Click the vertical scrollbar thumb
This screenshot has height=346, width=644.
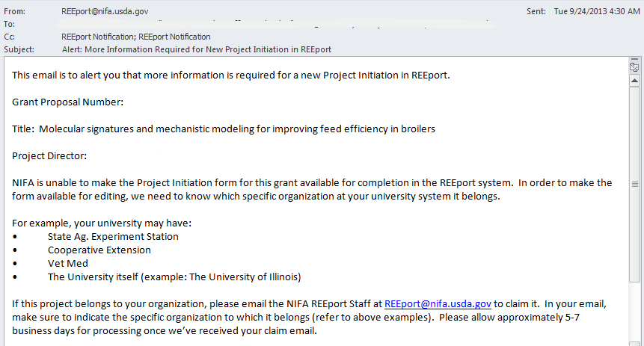click(635, 183)
